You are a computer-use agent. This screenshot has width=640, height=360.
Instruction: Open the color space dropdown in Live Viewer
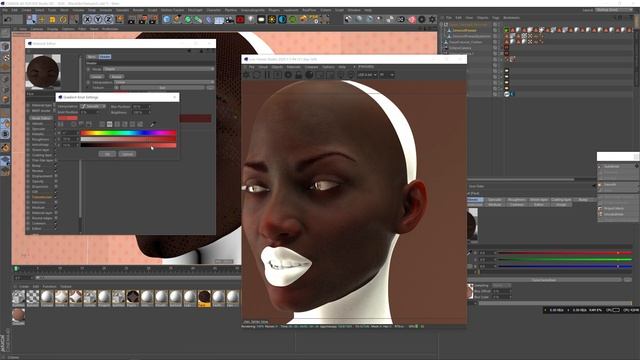pyautogui.click(x=367, y=75)
